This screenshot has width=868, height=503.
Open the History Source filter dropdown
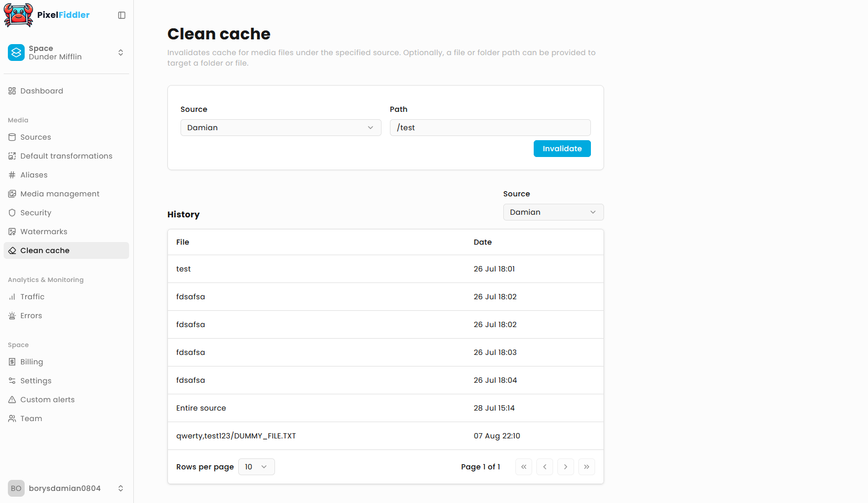(553, 212)
